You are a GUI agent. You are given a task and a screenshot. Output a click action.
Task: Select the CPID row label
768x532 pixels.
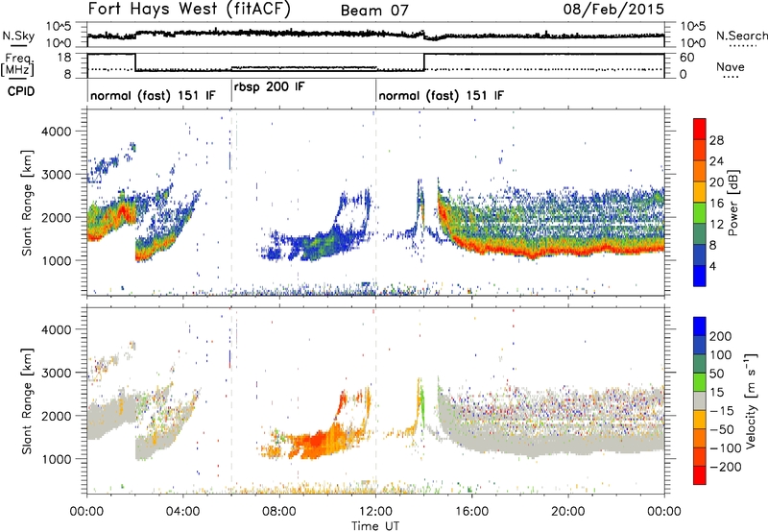(x=21, y=91)
